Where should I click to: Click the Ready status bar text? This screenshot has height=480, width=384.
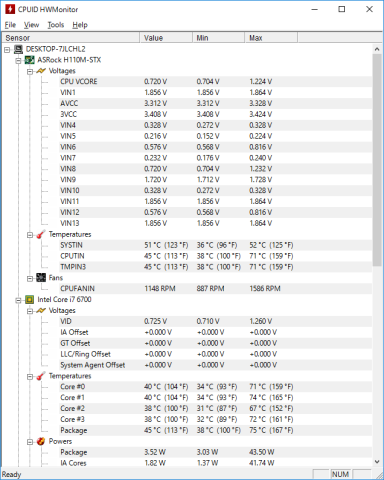click(x=12, y=474)
